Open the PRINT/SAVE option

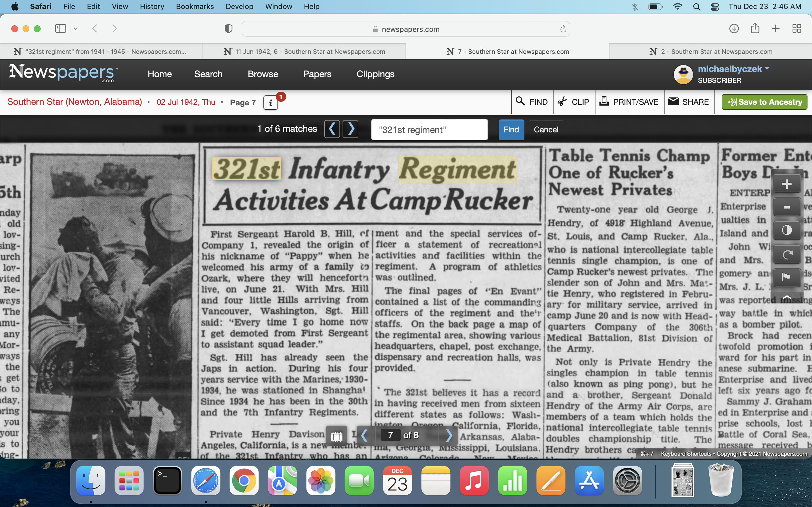coord(629,102)
